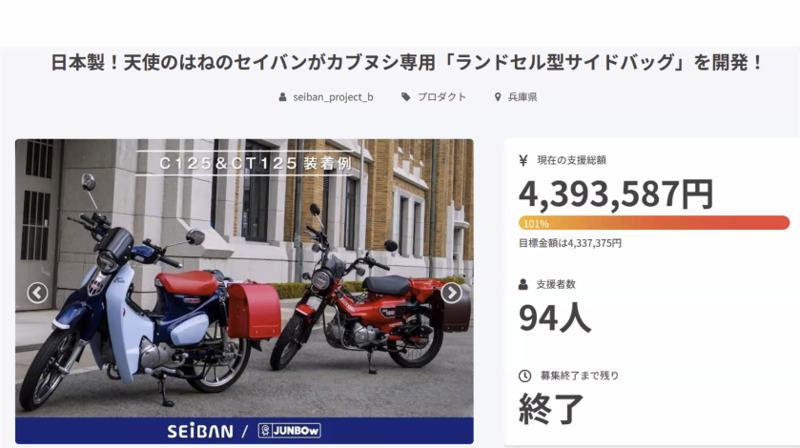
Task: Click the location pin icon beside 兵庫県
Action: [497, 97]
